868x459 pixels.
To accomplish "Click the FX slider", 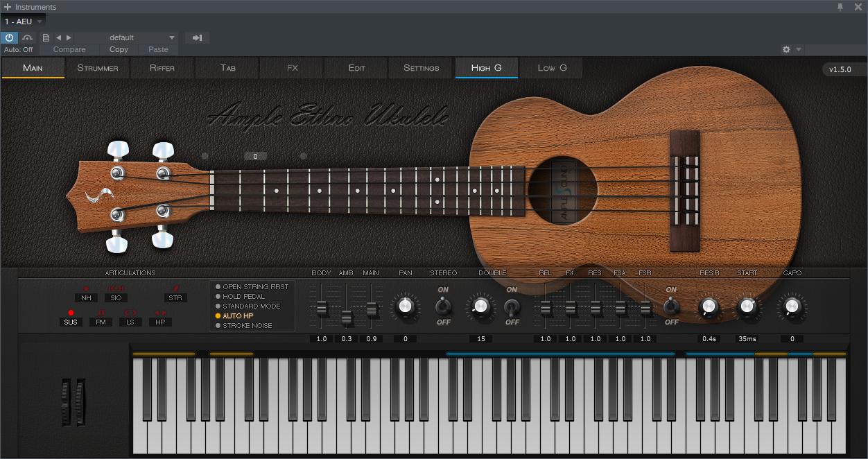I will [571, 306].
